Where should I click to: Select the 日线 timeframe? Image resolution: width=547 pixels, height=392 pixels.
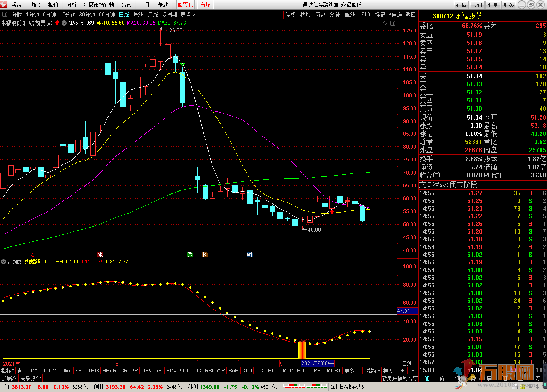coord(124,15)
